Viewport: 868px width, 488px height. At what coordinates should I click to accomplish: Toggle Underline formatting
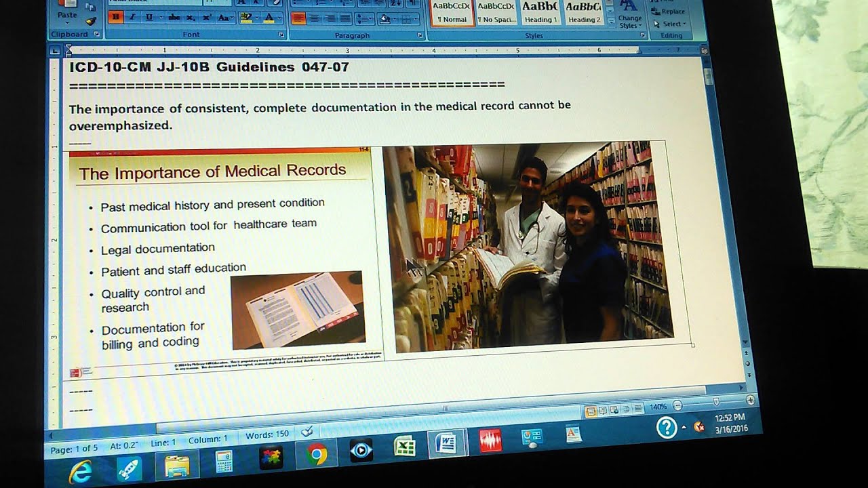click(149, 17)
